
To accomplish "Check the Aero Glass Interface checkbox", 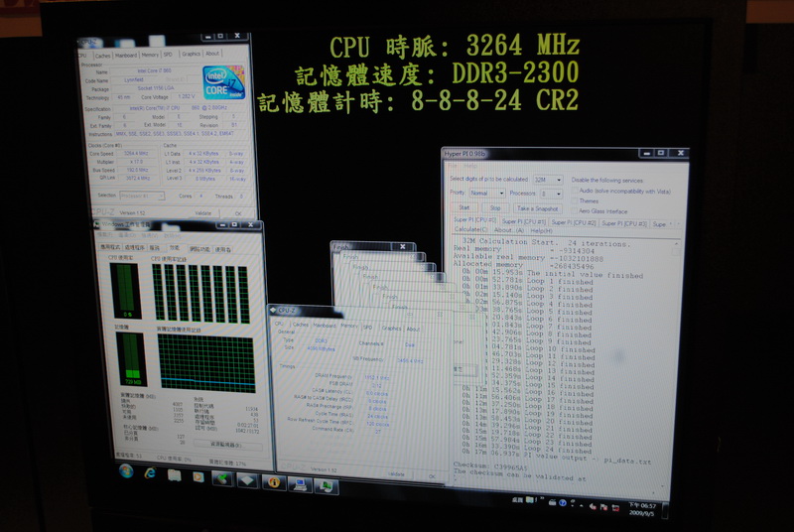I will pyautogui.click(x=575, y=210).
